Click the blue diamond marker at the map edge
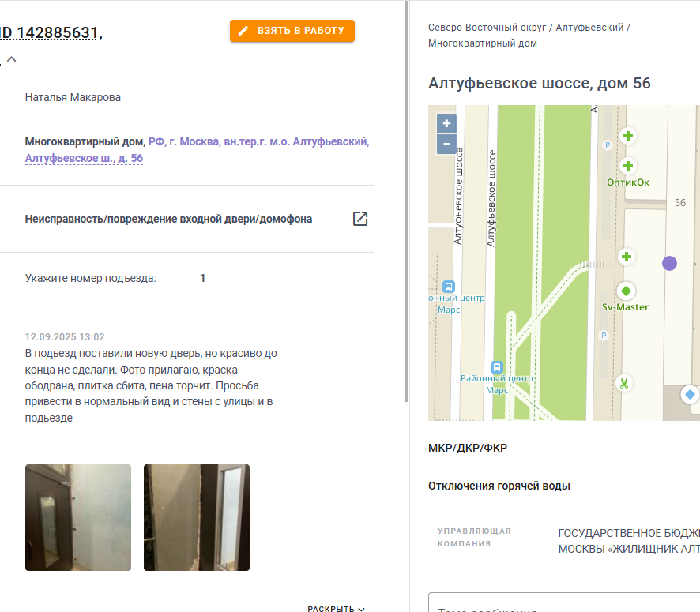The height and width of the screenshot is (612, 700). pos(690,394)
